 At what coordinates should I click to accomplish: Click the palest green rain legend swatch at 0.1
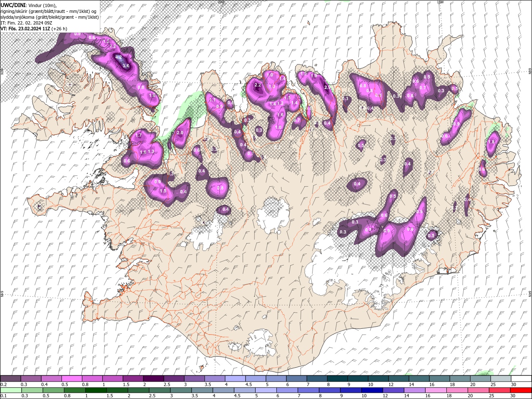click(11, 390)
